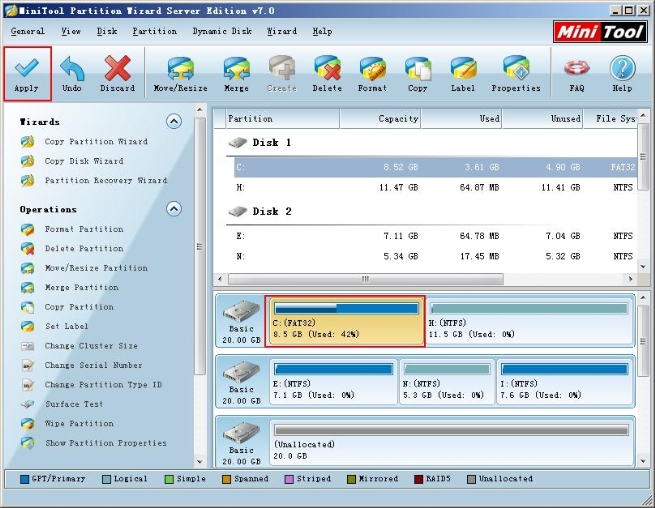Select the 20.0 GB Unallocated block

pos(451,443)
